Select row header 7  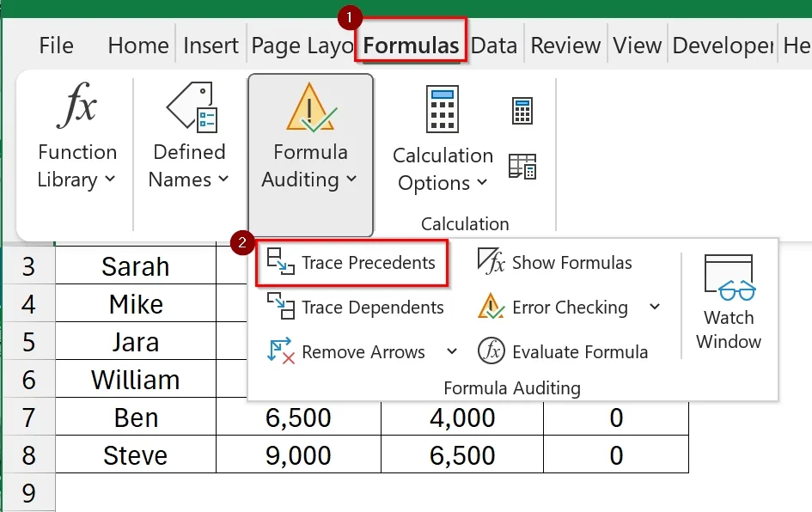(x=28, y=417)
